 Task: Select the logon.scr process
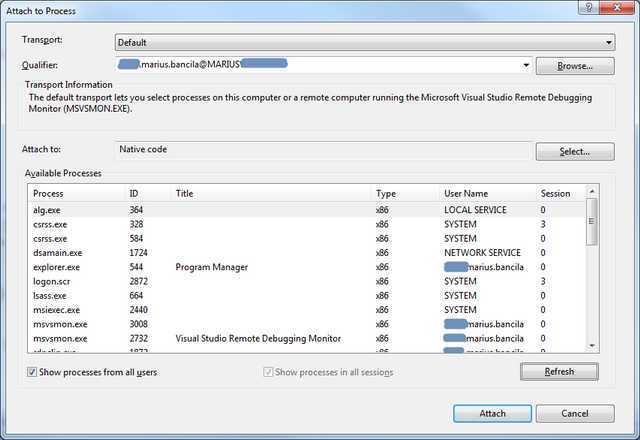pyautogui.click(x=307, y=281)
